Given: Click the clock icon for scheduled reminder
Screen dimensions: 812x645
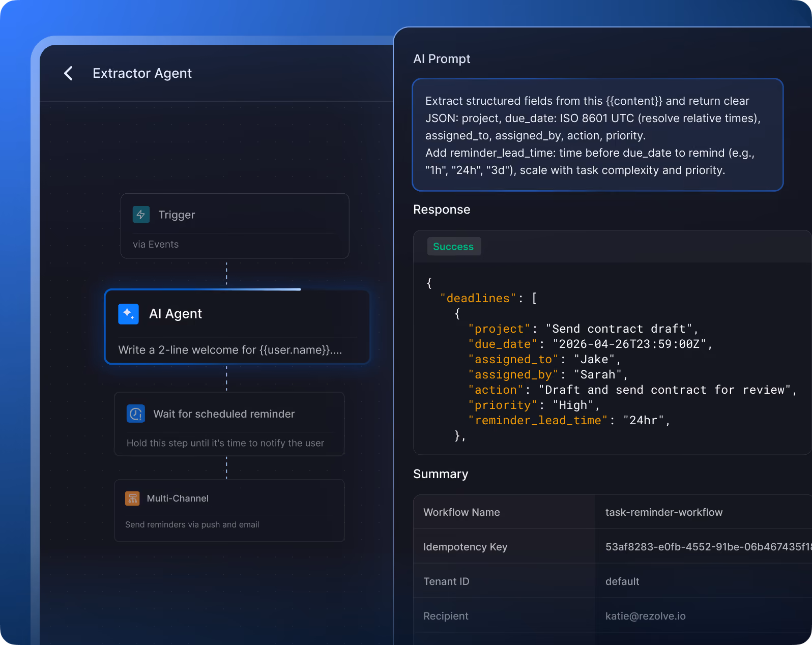Looking at the screenshot, I should pos(136,414).
